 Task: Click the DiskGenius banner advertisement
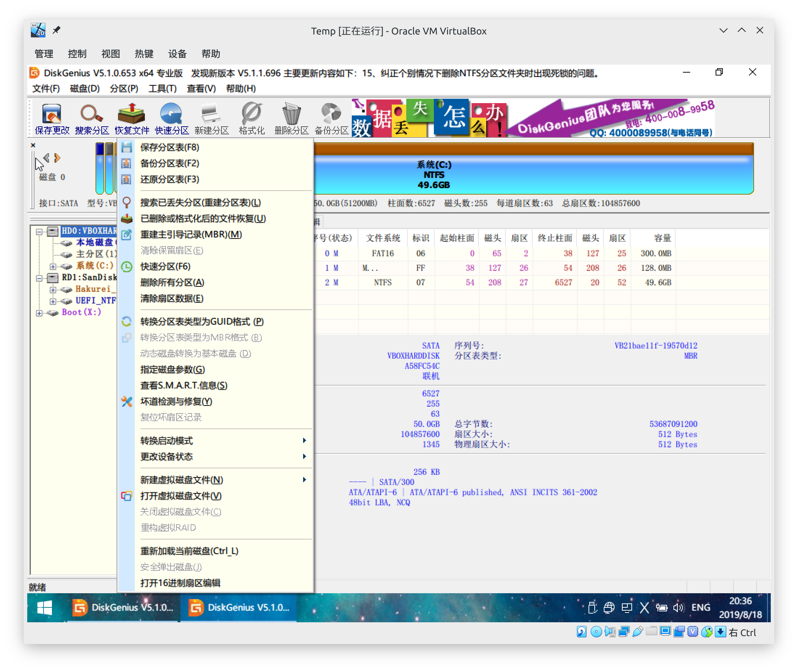(533, 118)
